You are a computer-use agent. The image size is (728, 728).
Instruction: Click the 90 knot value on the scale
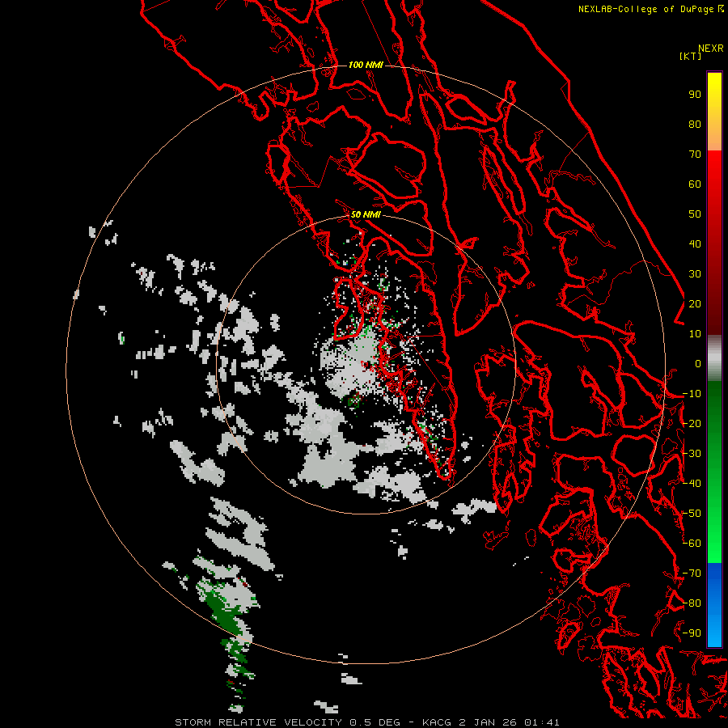click(695, 95)
